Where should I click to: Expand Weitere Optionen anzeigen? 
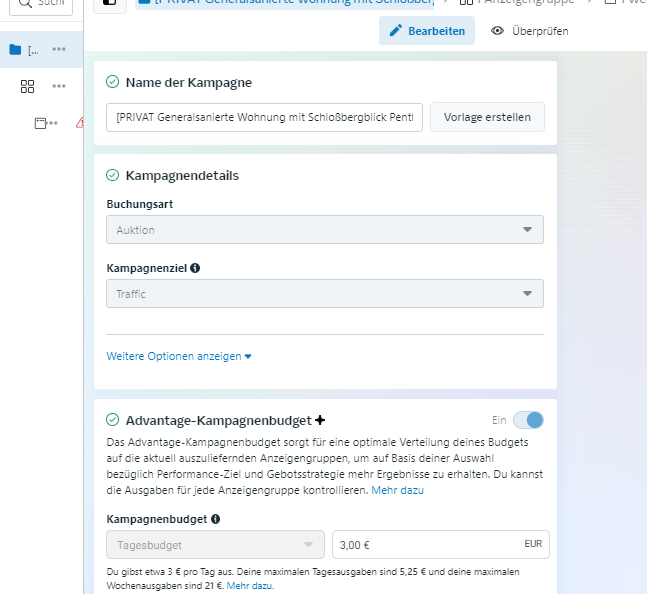click(x=179, y=356)
